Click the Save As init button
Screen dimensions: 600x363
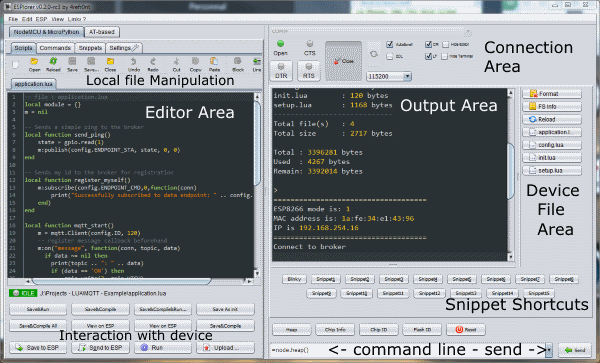225,309
